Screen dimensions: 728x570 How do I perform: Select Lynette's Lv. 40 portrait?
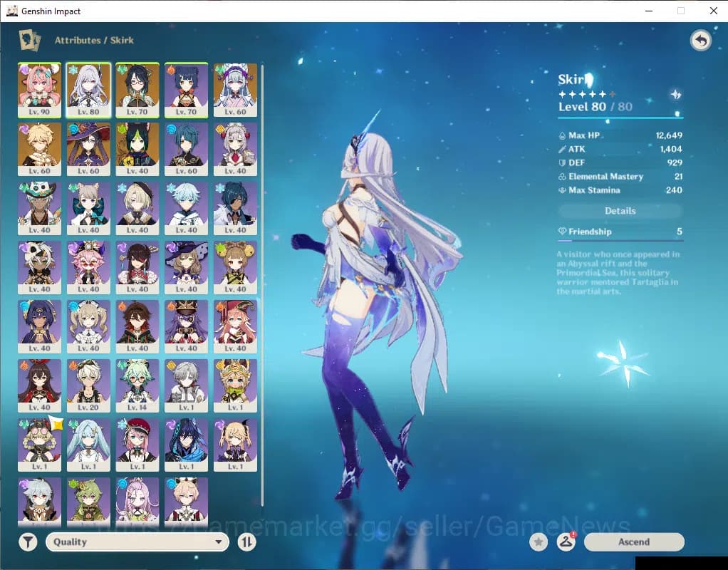point(88,208)
